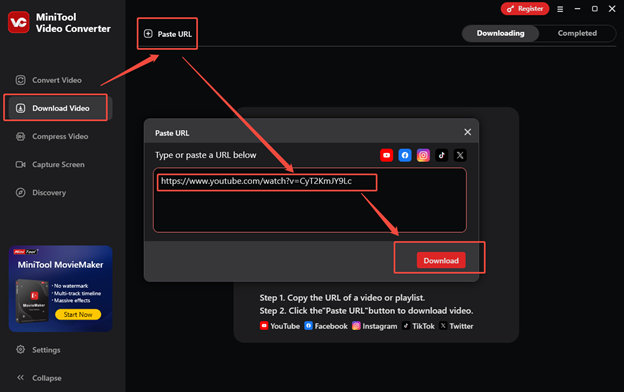The height and width of the screenshot is (392, 624).
Task: Click the Facebook icon in dialog header
Action: [x=405, y=155]
